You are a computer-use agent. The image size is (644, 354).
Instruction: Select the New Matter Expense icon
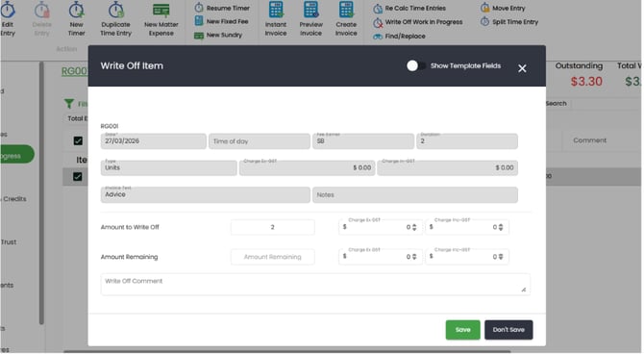point(161,10)
